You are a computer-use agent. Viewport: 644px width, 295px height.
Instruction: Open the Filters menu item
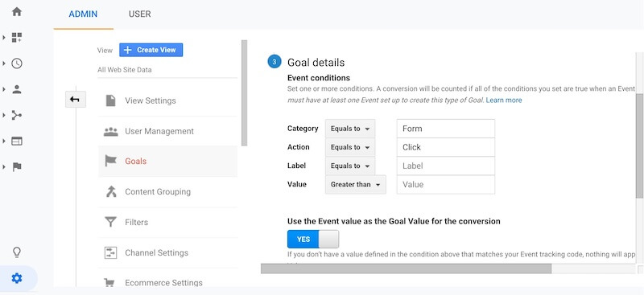(x=167, y=223)
